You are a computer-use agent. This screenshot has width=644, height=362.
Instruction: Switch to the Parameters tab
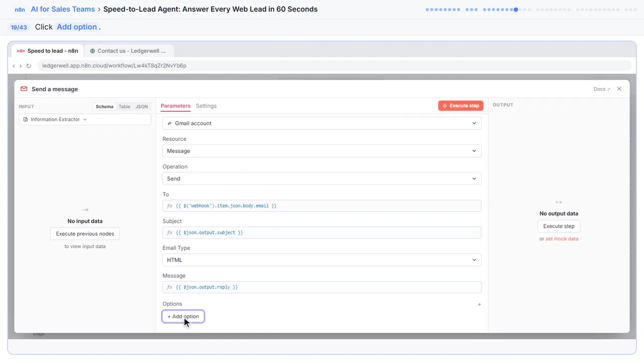[176, 106]
